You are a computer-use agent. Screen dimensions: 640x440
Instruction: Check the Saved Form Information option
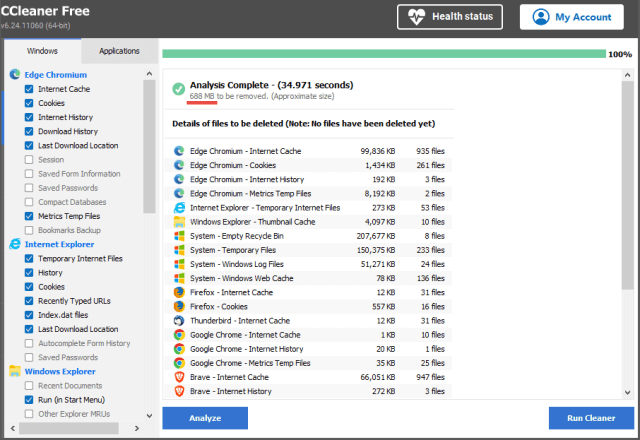29,174
